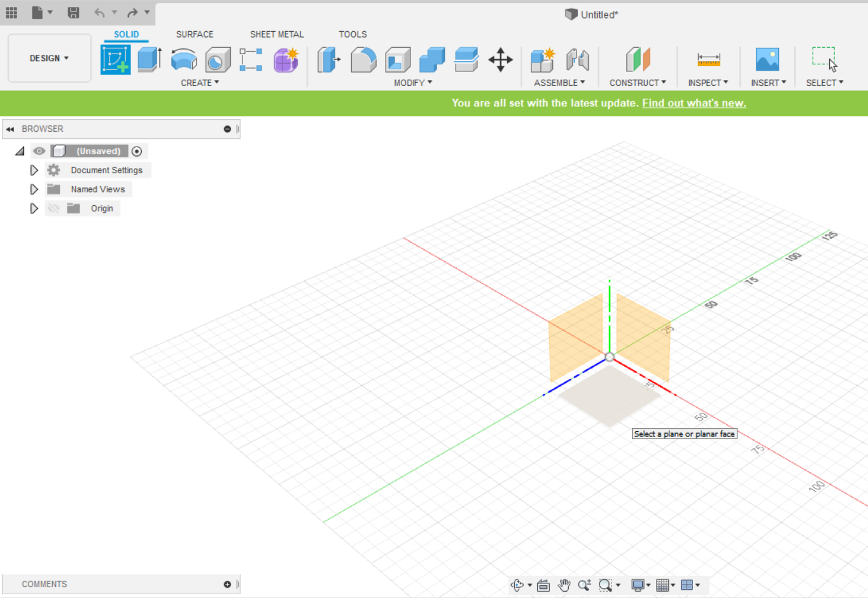Open the INSPECT dropdown menu
This screenshot has height=598, width=868.
coord(708,83)
